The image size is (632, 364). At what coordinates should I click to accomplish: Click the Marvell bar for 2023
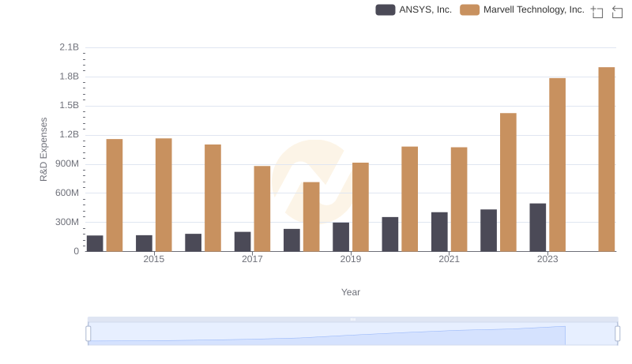558,165
